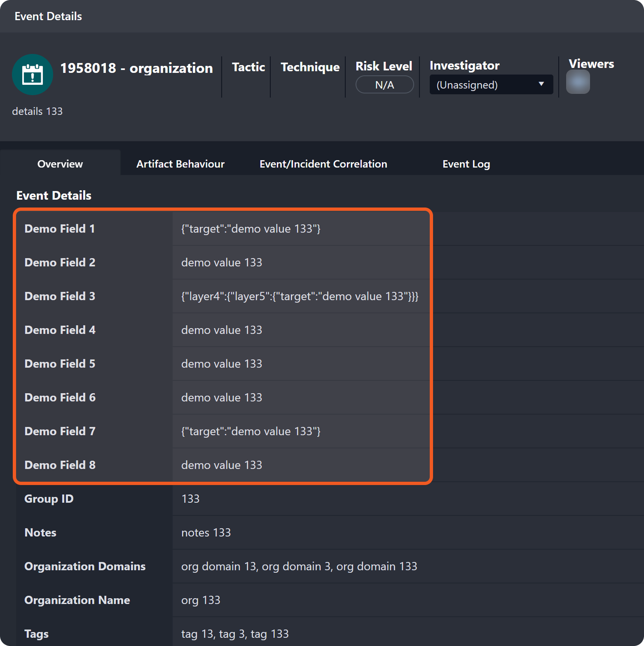Click the N/A risk level badge
Screen dimensions: 644x646
[x=384, y=85]
